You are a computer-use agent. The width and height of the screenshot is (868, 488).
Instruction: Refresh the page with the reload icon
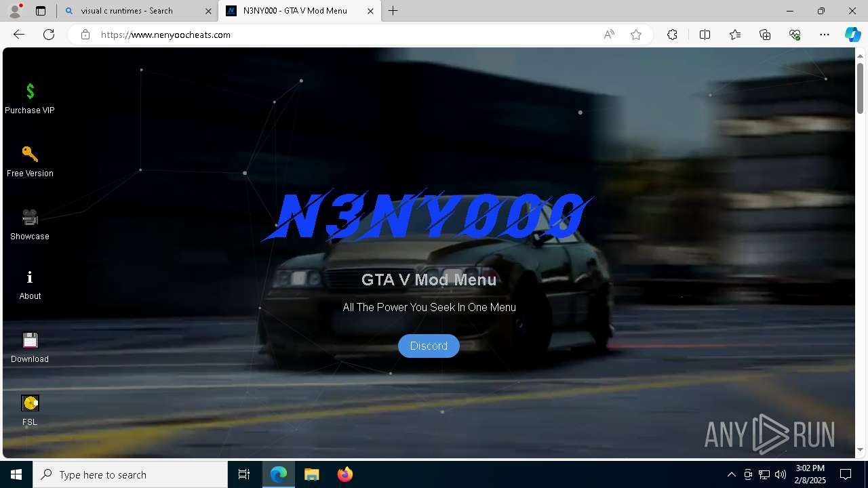coord(49,35)
